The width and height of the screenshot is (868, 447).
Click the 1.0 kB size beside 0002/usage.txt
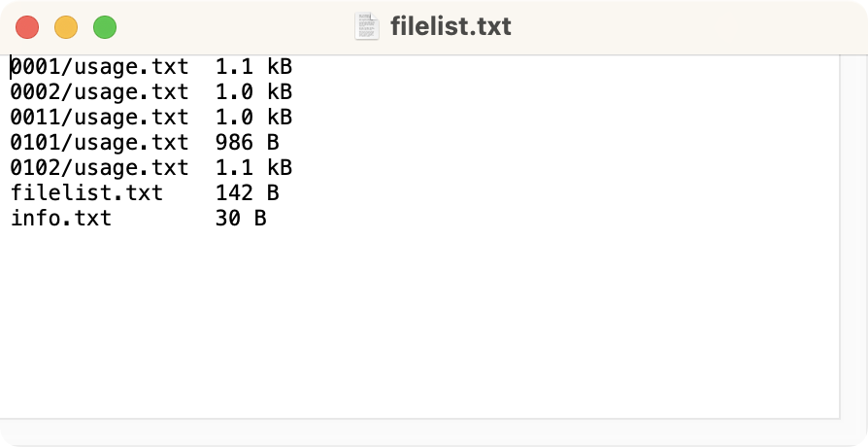pyautogui.click(x=253, y=92)
